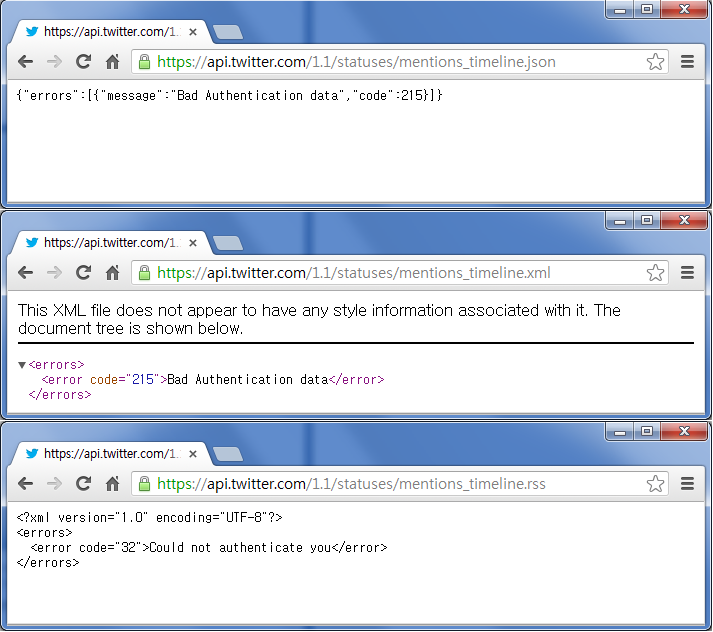Open a new tab in the .rss window
Viewport: 713px width, 632px height.
pyautogui.click(x=227, y=454)
